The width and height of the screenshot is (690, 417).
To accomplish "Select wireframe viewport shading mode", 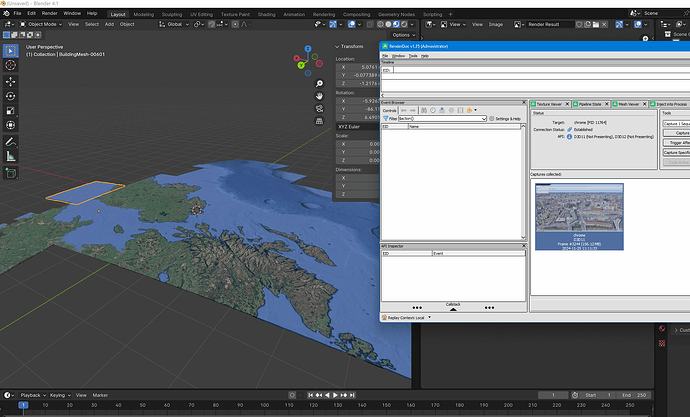I will (380, 24).
